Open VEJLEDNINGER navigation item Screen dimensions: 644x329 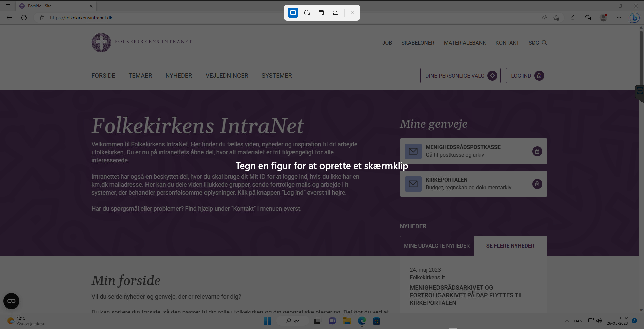tap(227, 76)
